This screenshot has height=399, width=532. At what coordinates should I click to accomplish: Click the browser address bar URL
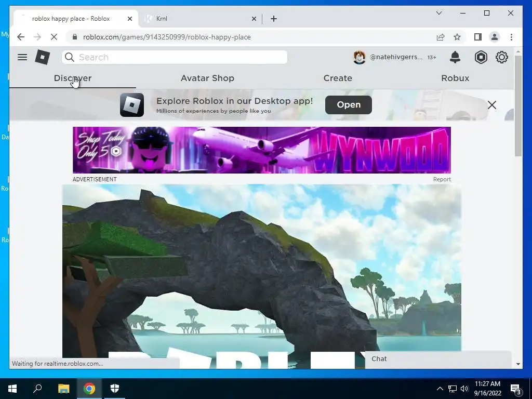pyautogui.click(x=167, y=37)
